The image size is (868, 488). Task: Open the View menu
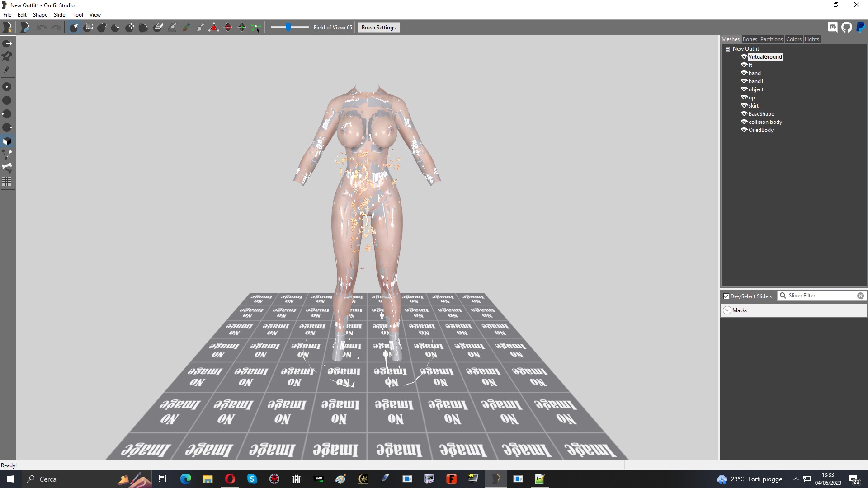pyautogui.click(x=95, y=15)
